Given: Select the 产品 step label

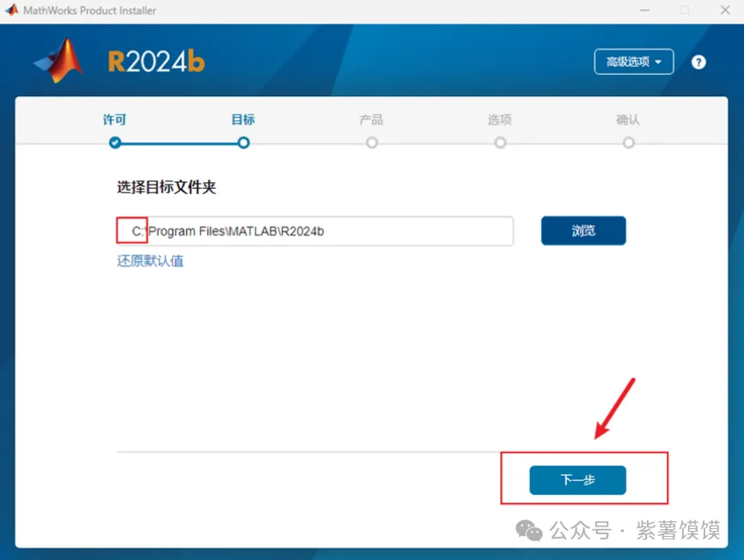Looking at the screenshot, I should point(371,119).
